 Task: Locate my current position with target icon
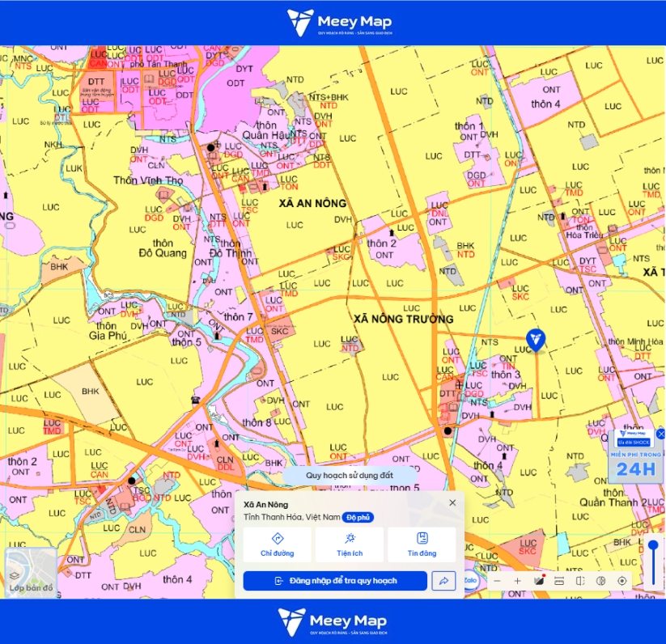pyautogui.click(x=621, y=581)
